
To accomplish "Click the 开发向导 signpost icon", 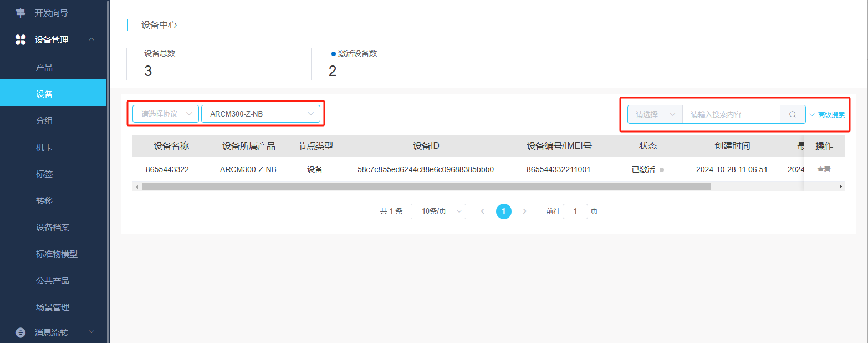I will point(21,13).
